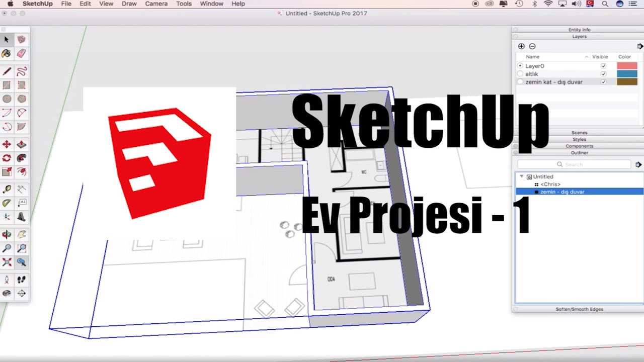
Task: Open the Apple menu
Action: (x=10, y=4)
